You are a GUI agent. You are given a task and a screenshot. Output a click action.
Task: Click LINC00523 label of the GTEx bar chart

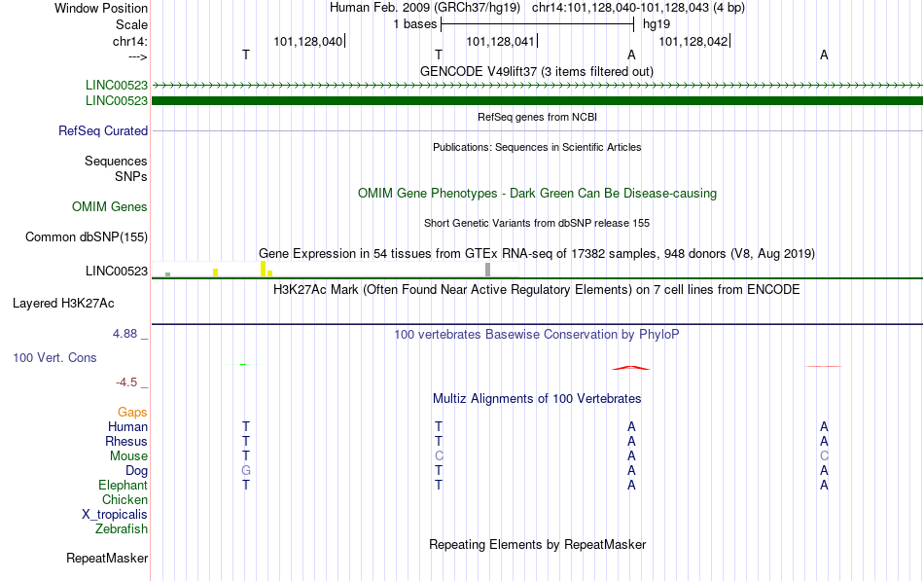coord(116,272)
